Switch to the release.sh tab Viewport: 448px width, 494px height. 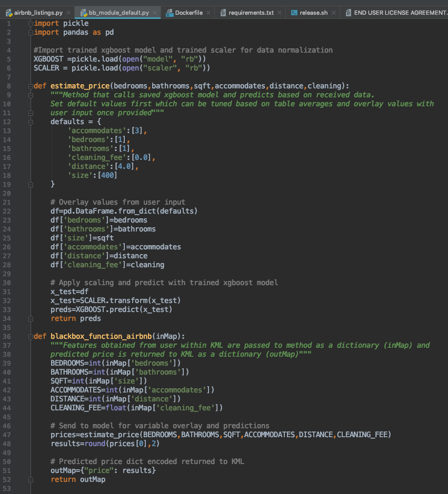[x=313, y=12]
